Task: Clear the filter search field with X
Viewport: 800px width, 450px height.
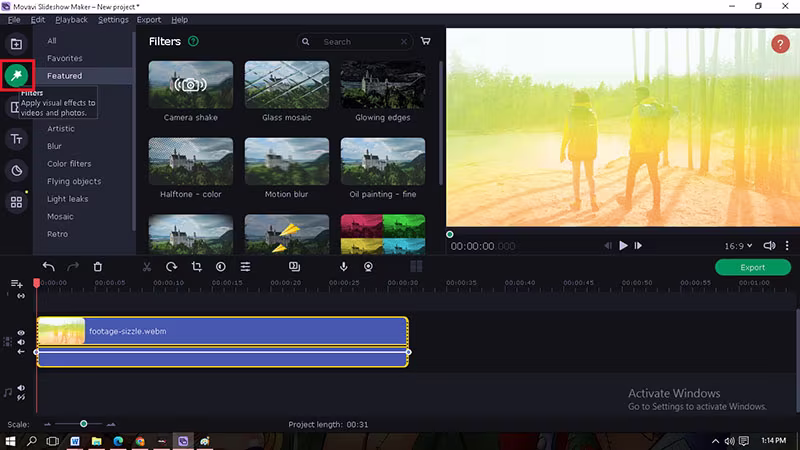Action: point(404,42)
